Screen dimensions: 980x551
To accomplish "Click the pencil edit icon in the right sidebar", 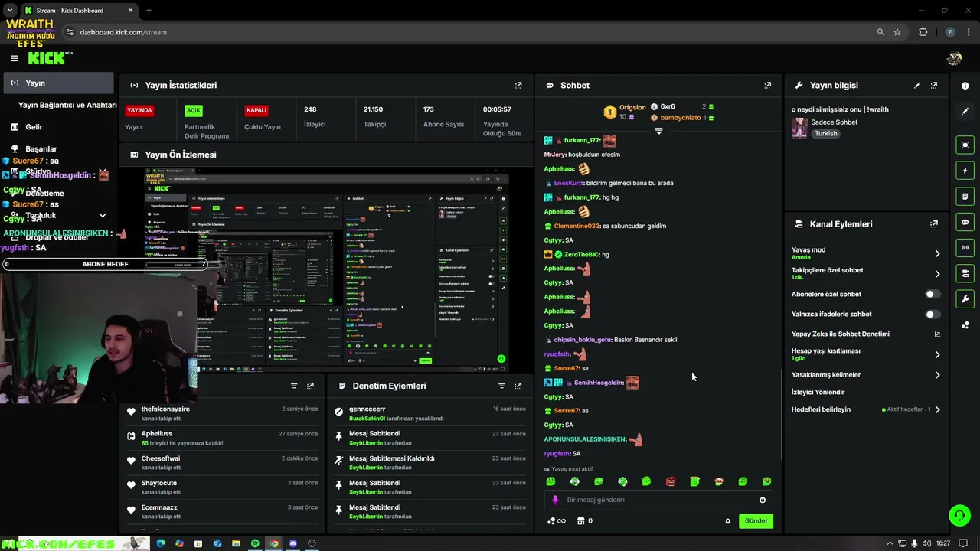I will pyautogui.click(x=965, y=112).
